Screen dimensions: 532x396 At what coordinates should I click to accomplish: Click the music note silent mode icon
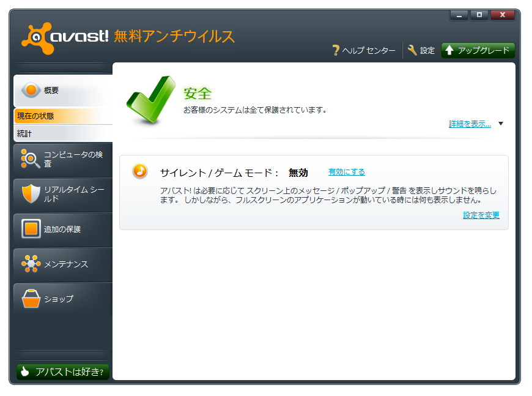pyautogui.click(x=140, y=171)
